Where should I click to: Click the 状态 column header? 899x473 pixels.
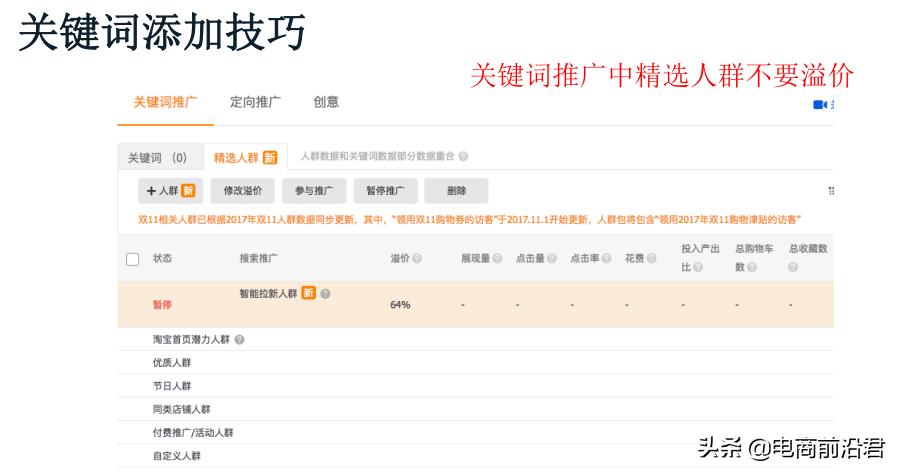162,258
